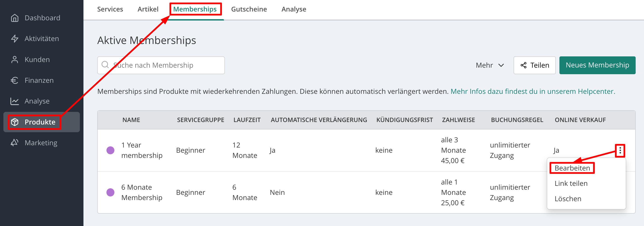This screenshot has width=644, height=226.
Task: Open Finanzen in the sidebar
Action: (42, 80)
